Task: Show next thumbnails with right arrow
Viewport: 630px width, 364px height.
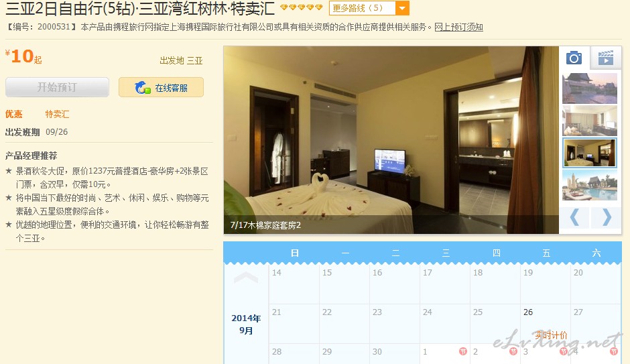Action: [607, 218]
